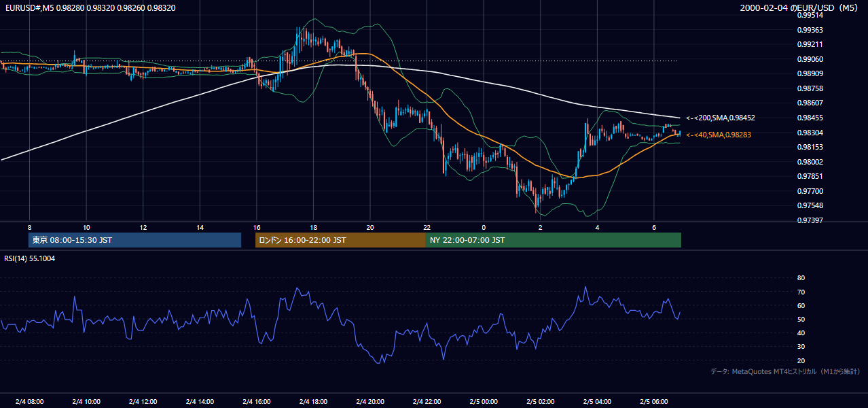Click RSI scale value 70

click(801, 292)
